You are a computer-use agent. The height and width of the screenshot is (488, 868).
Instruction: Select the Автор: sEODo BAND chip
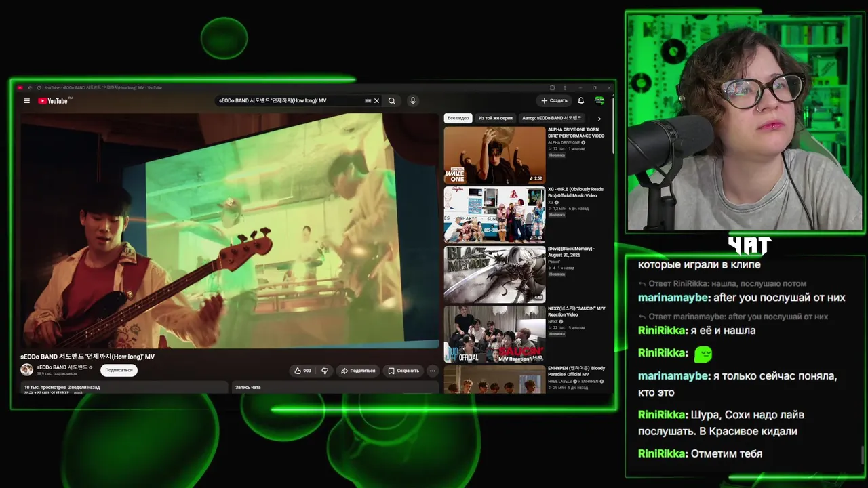point(552,118)
